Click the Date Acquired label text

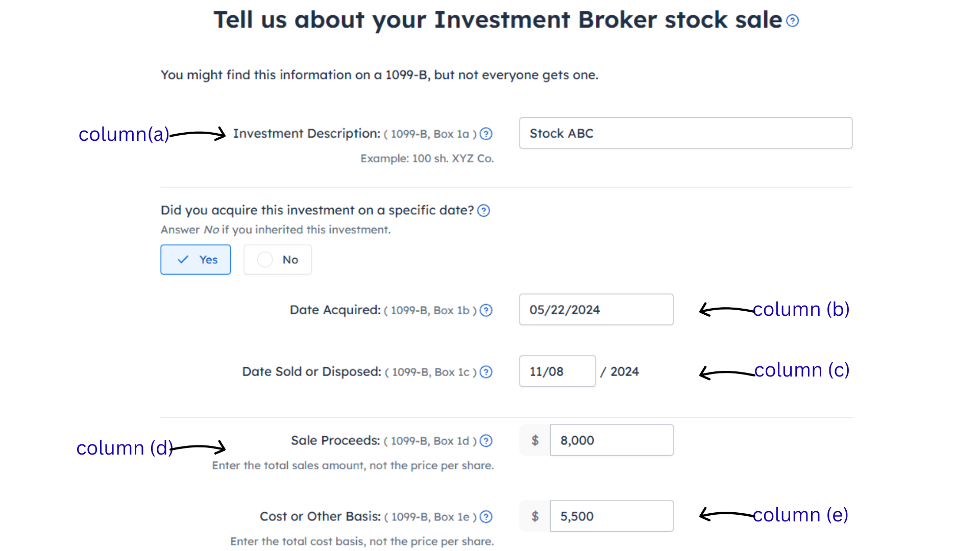(335, 310)
